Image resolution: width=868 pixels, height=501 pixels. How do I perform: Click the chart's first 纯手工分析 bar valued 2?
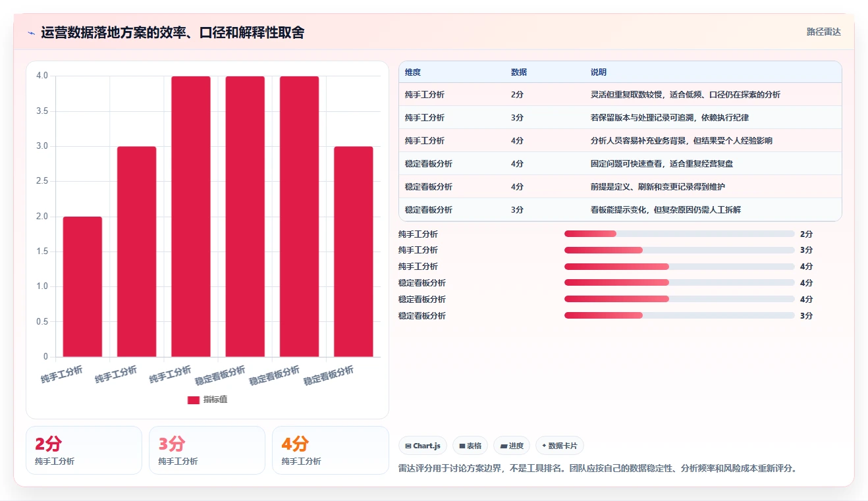click(x=82, y=287)
